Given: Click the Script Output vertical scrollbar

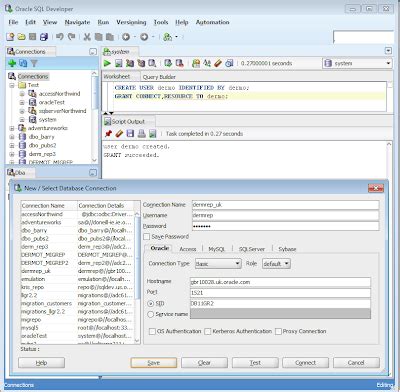Looking at the screenshot, I should (389, 160).
